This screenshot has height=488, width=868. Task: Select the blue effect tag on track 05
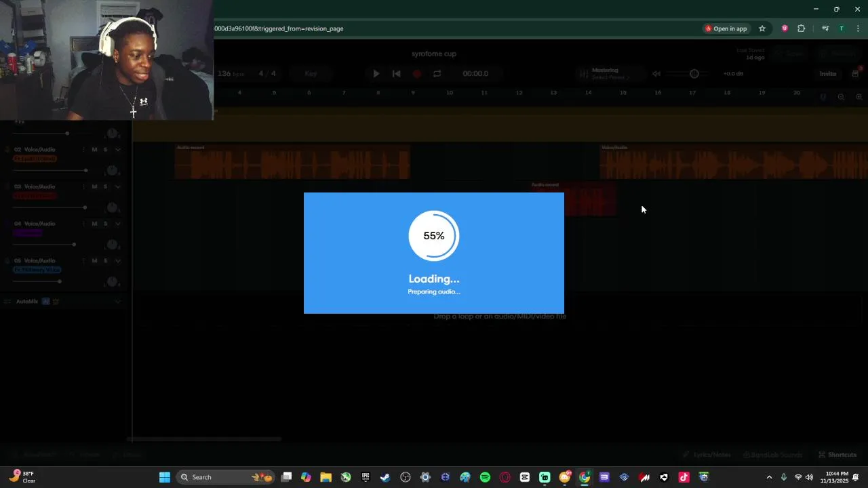point(37,270)
